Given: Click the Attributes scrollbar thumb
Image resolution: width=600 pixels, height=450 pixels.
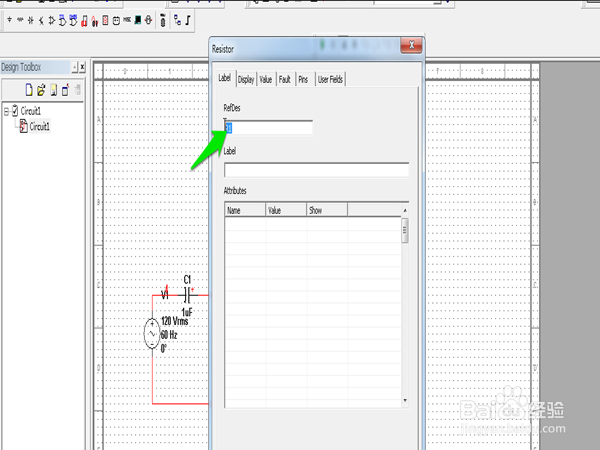Looking at the screenshot, I should click(x=405, y=230).
